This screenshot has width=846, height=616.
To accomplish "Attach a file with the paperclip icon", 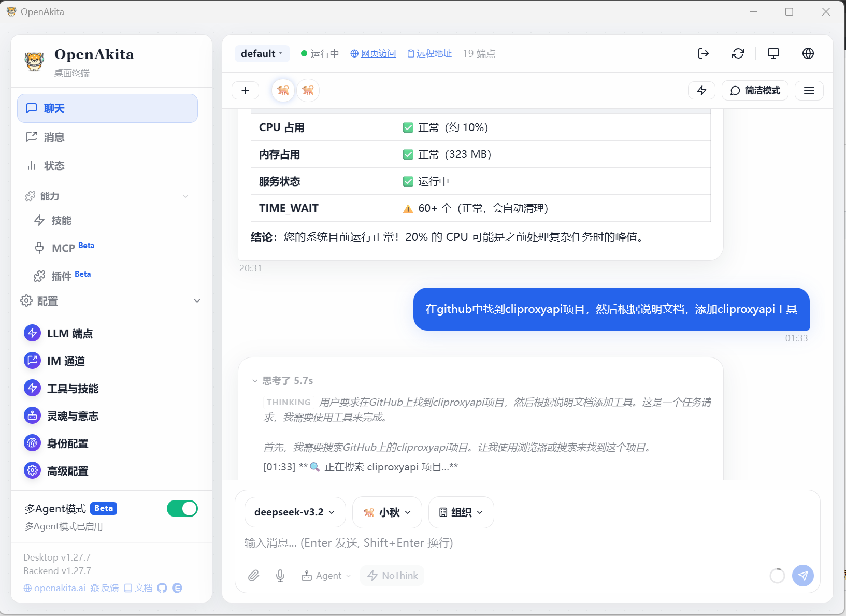I will coord(253,576).
